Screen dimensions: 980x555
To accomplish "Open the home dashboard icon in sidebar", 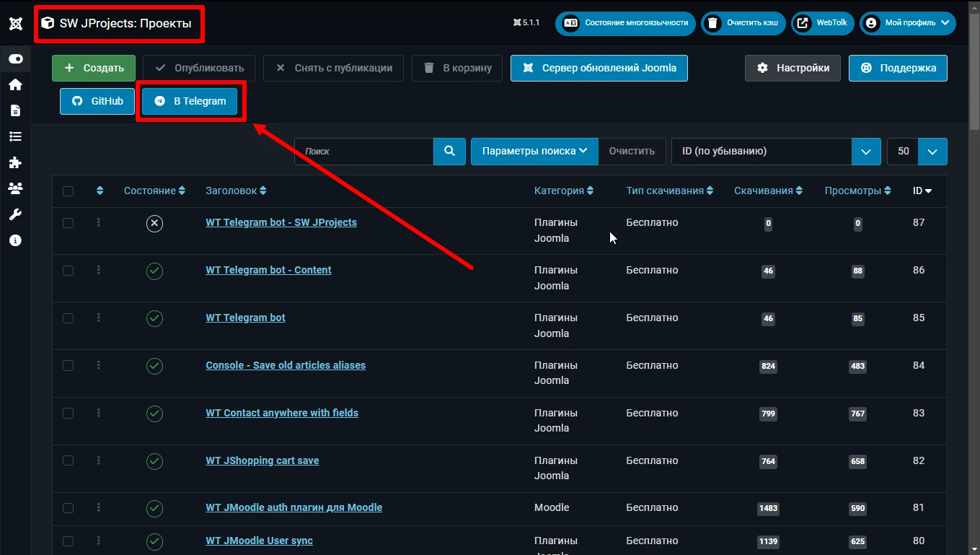I will click(x=16, y=84).
